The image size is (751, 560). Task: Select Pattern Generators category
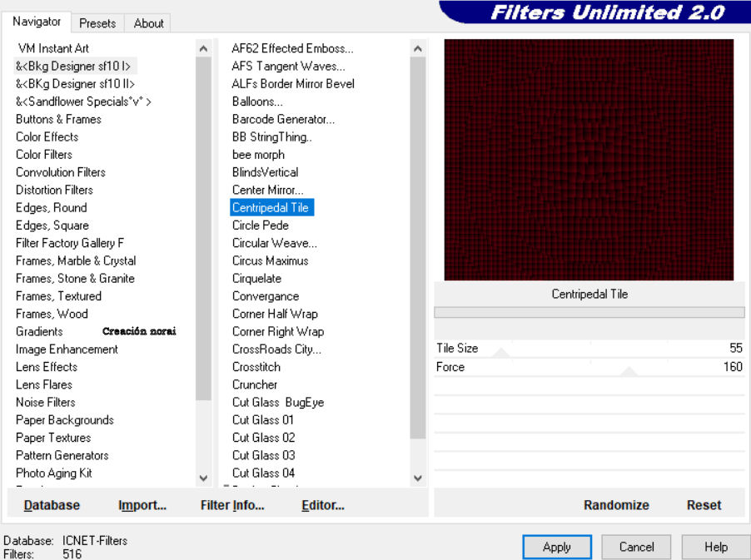(x=62, y=456)
